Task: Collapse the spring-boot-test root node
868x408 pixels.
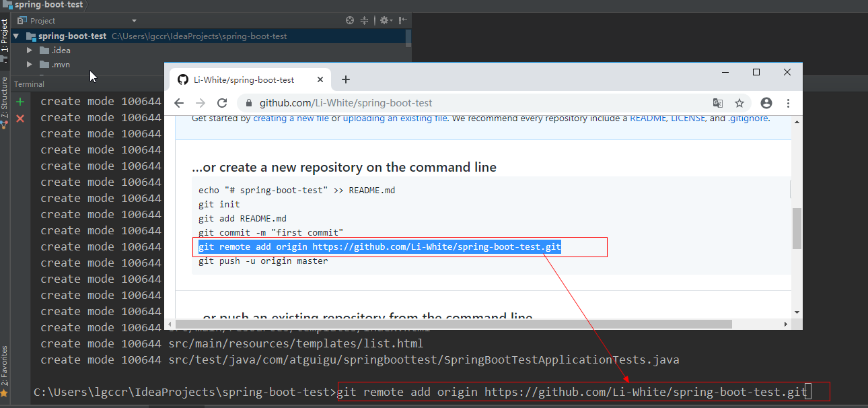Action: coord(15,36)
